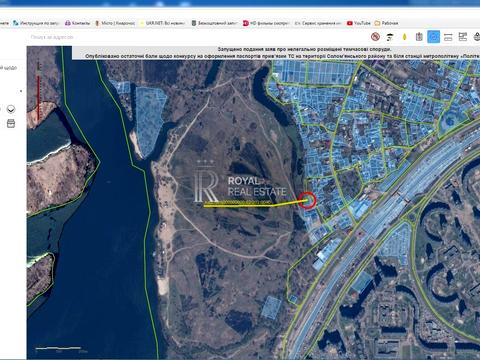
Task: Click the archive box icon in sidebar
Action: [x=11, y=123]
